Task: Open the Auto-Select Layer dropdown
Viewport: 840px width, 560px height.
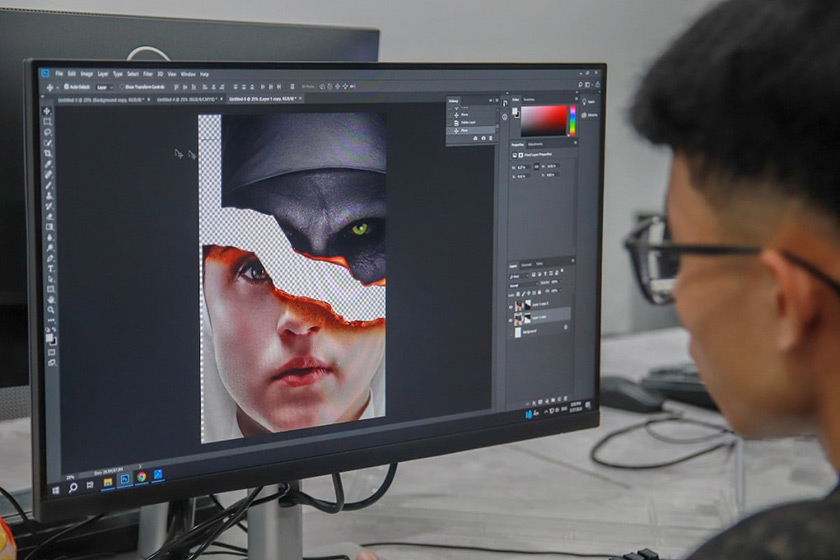Action: coord(104,87)
